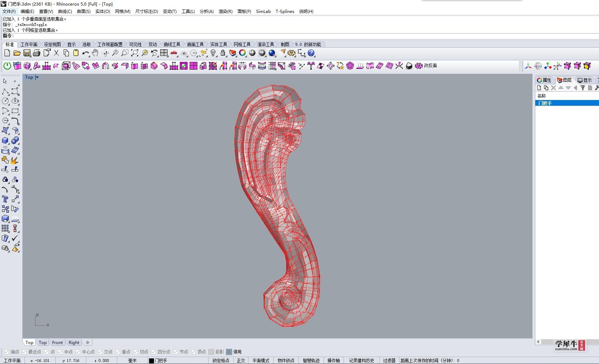Click the Print icon
Screen dimensions: 599x364
[x=36, y=53]
